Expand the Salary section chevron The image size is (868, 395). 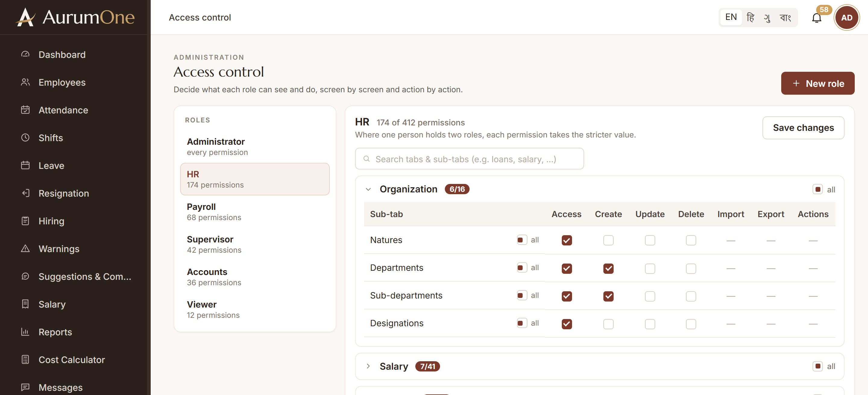coord(368,366)
